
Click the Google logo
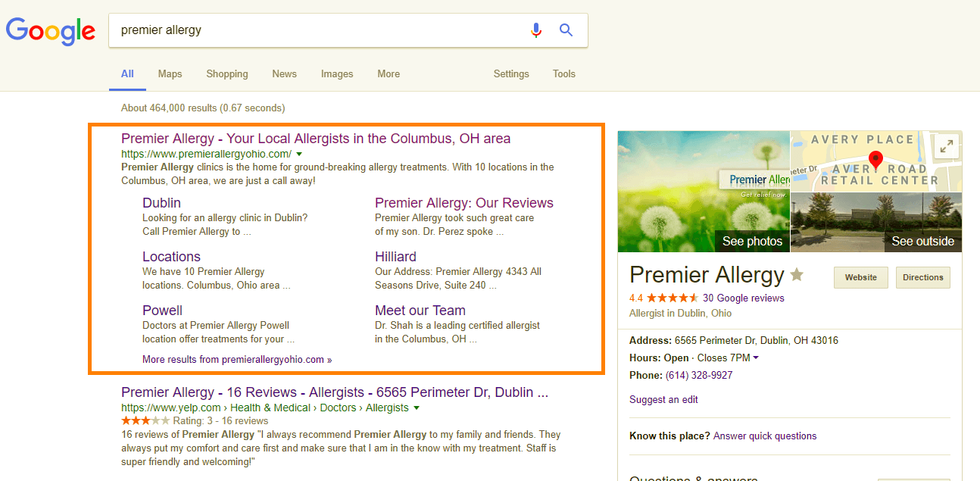(51, 31)
